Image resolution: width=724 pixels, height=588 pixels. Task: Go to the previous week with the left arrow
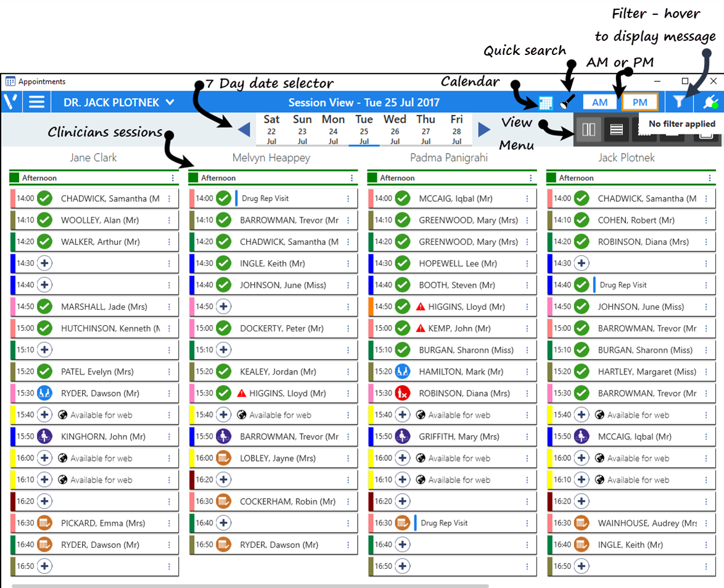(244, 130)
